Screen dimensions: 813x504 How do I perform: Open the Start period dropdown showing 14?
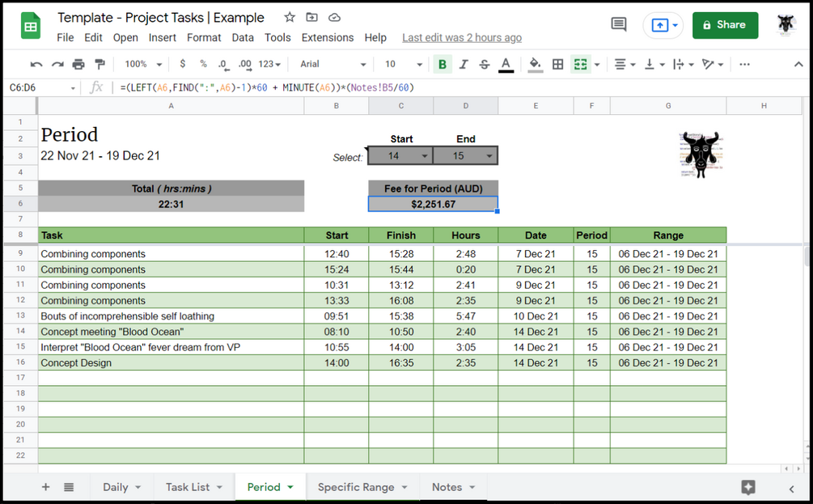(400, 155)
